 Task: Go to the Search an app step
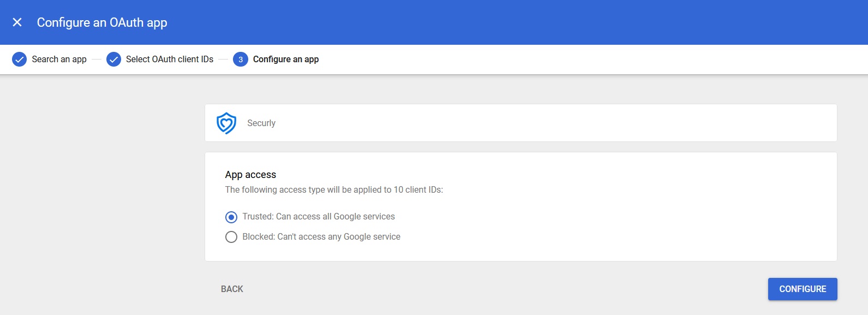pos(59,60)
